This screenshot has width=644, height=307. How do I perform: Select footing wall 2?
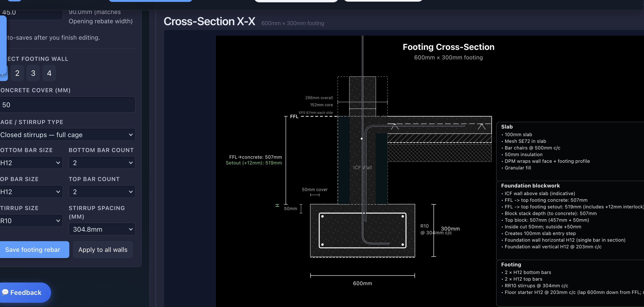pyautogui.click(x=17, y=73)
